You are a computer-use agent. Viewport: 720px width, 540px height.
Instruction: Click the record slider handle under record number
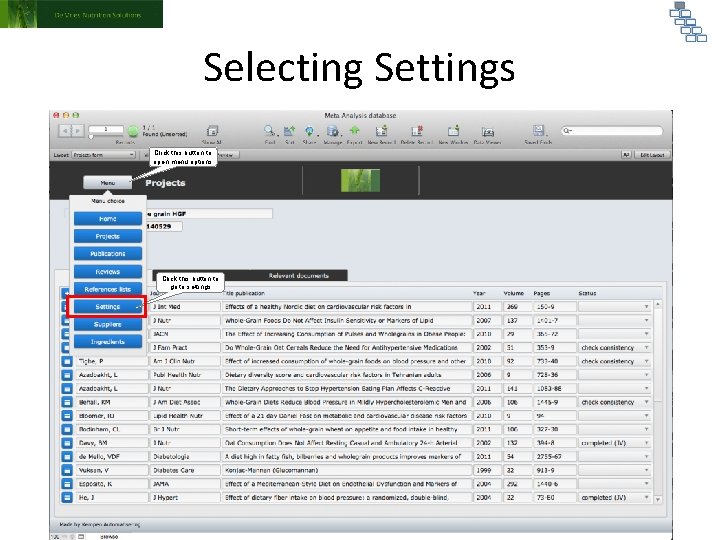pyautogui.click(x=91, y=137)
